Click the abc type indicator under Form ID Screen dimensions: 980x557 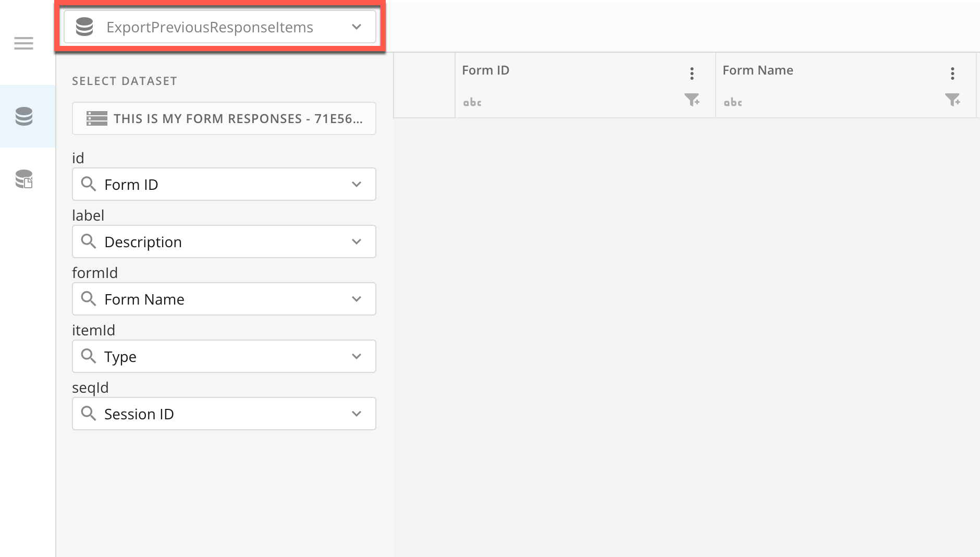pyautogui.click(x=472, y=102)
